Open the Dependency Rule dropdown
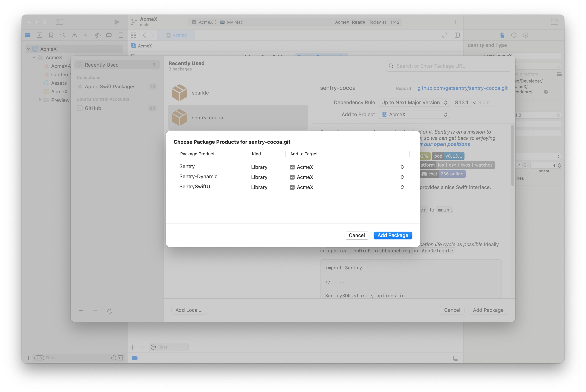This screenshot has width=586, height=392. click(x=414, y=102)
